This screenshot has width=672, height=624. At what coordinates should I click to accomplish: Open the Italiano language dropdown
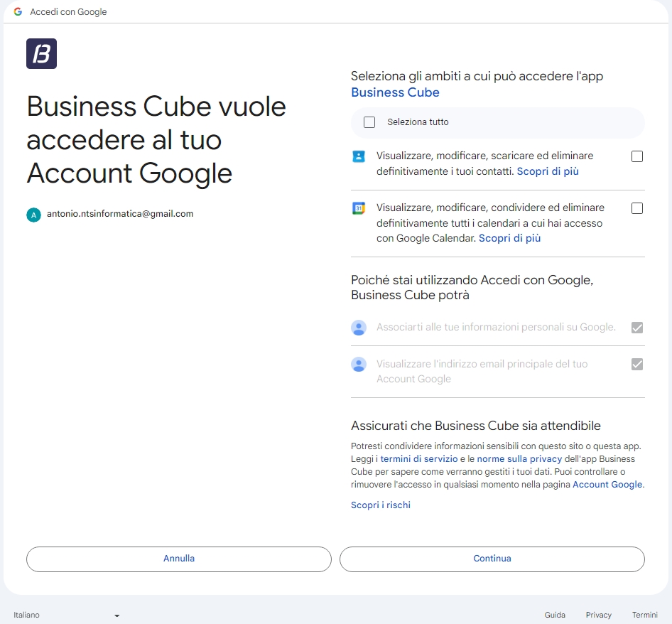tap(66, 615)
